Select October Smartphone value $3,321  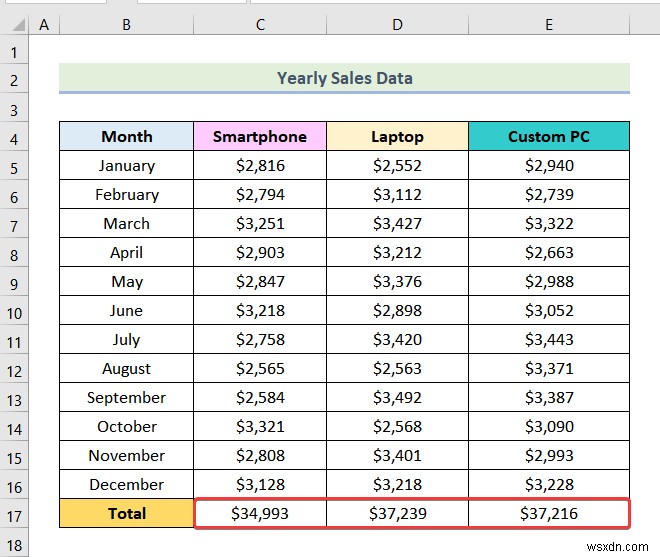tap(260, 427)
